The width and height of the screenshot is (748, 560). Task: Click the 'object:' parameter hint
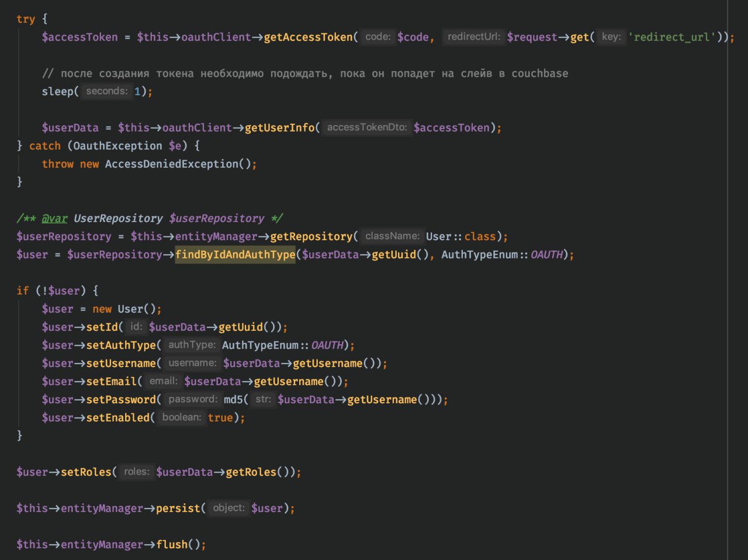pyautogui.click(x=228, y=508)
